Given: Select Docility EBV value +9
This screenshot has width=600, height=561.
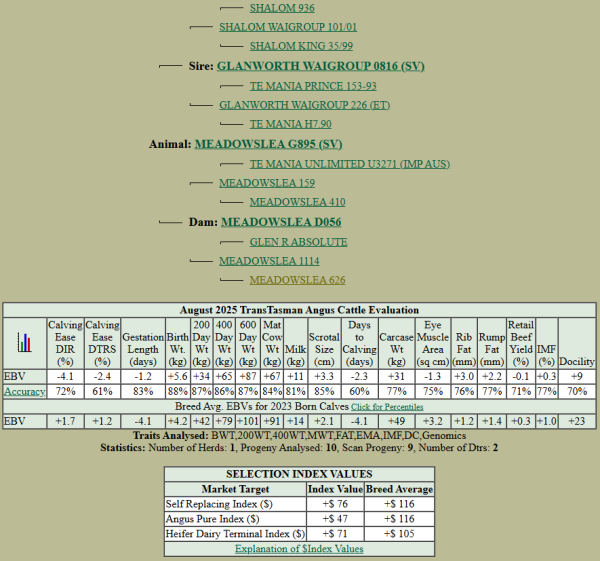Looking at the screenshot, I should pyautogui.click(x=577, y=377).
